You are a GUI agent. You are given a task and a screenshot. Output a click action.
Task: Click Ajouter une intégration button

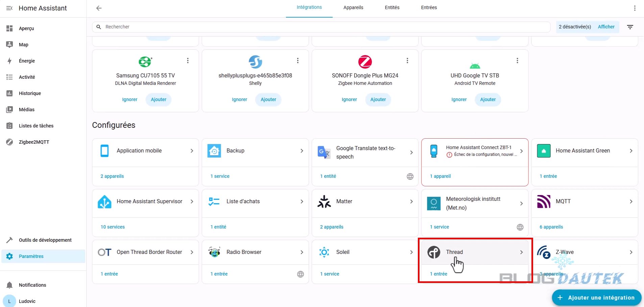click(596, 298)
